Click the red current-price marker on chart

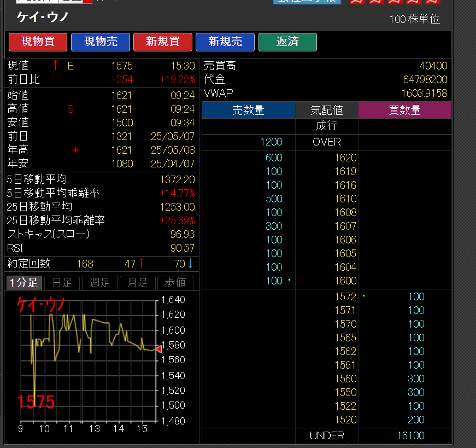click(x=158, y=348)
